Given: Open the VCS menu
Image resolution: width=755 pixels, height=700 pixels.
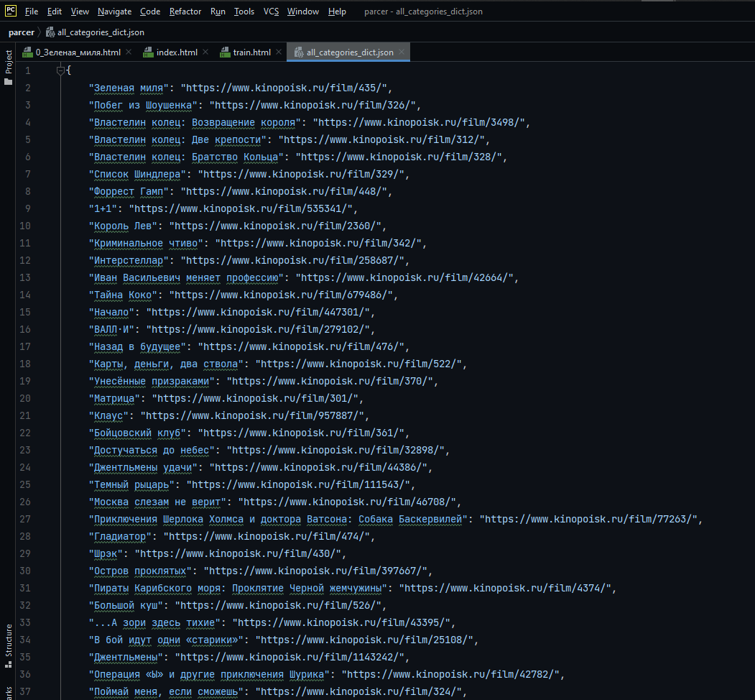Looking at the screenshot, I should point(271,11).
